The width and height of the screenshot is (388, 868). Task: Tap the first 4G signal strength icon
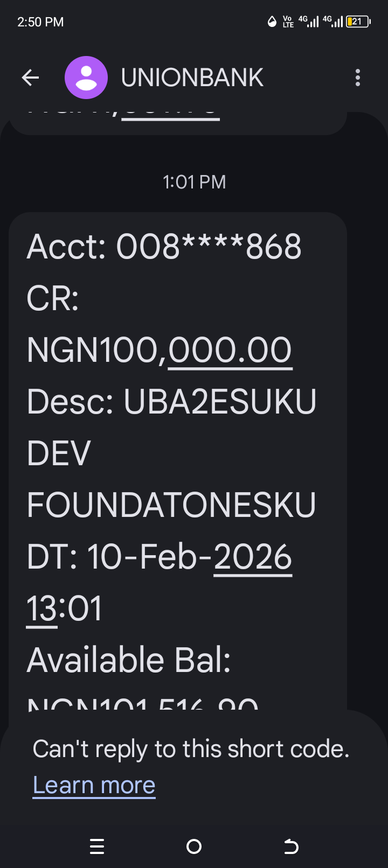point(309,22)
